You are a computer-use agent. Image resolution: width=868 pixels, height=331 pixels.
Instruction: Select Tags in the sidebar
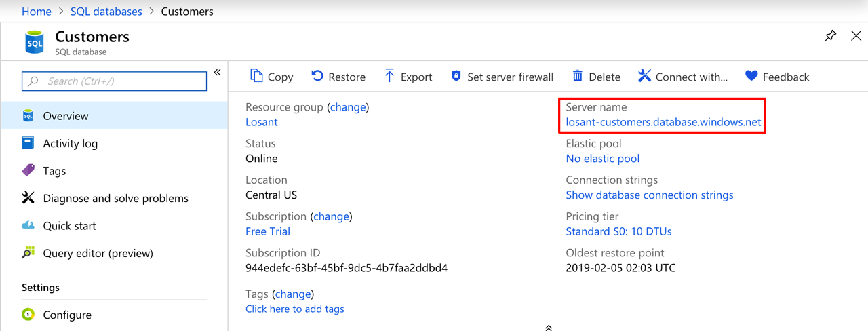114,170
